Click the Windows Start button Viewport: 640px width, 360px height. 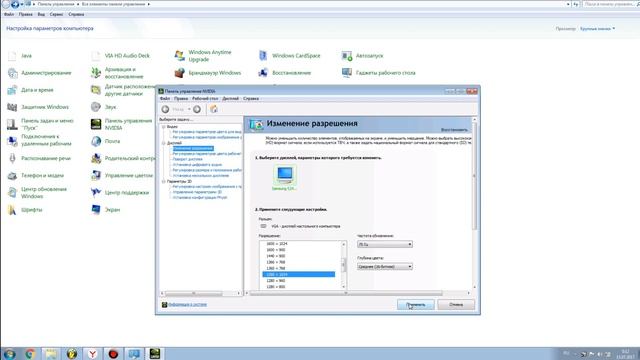tap(9, 353)
